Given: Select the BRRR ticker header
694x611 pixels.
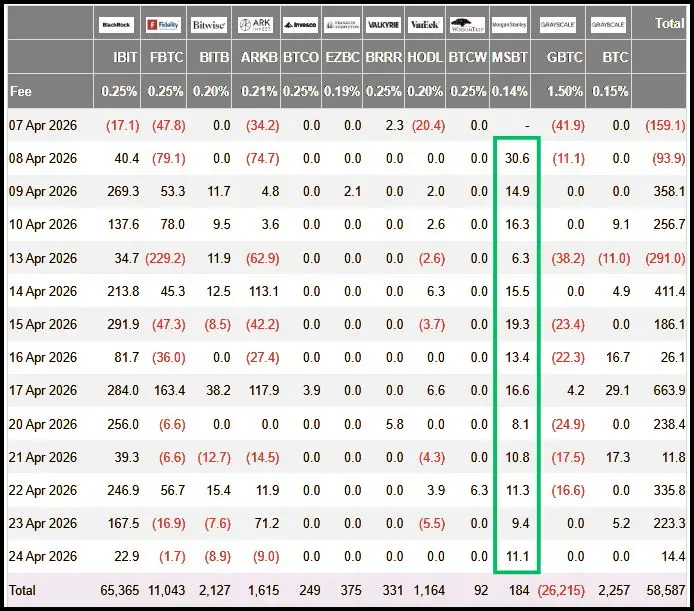Looking at the screenshot, I should (x=384, y=57).
